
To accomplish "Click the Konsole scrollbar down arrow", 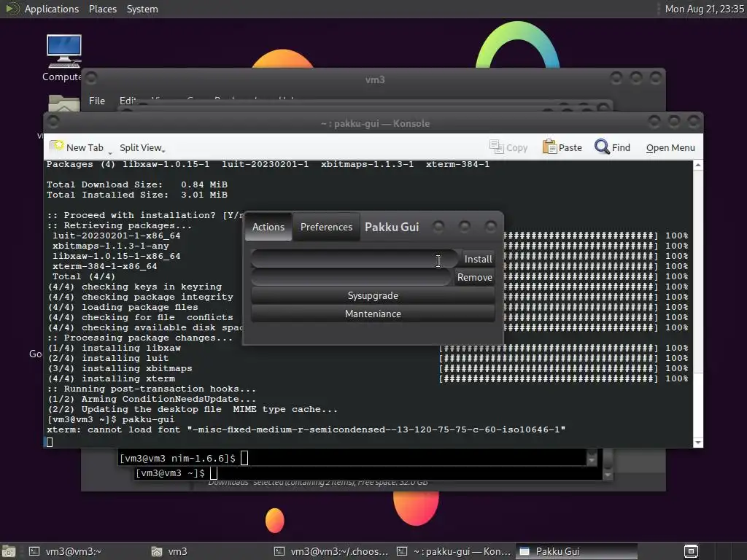I will point(698,443).
